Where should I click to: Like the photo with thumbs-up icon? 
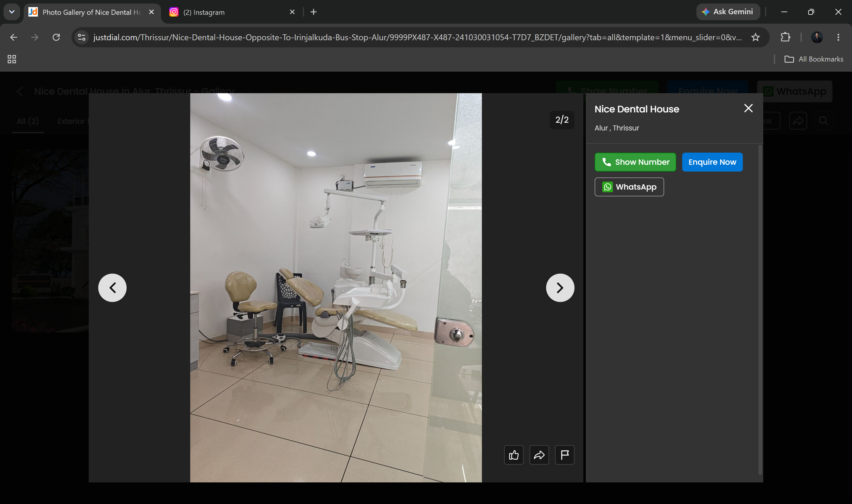(514, 455)
